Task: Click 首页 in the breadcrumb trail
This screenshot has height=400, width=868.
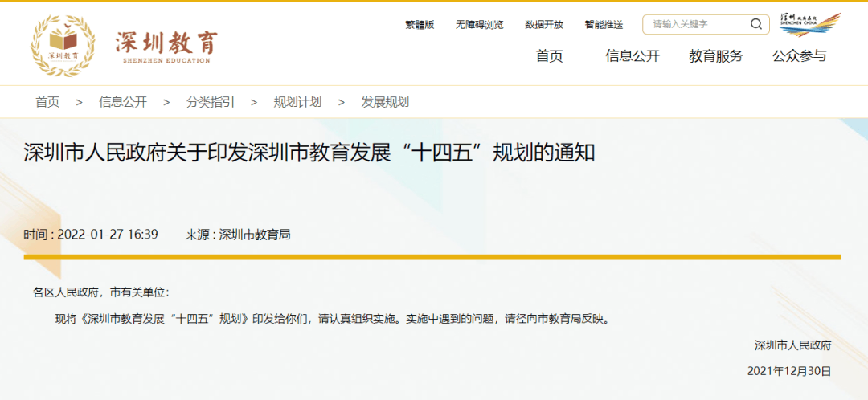Action: click(47, 102)
